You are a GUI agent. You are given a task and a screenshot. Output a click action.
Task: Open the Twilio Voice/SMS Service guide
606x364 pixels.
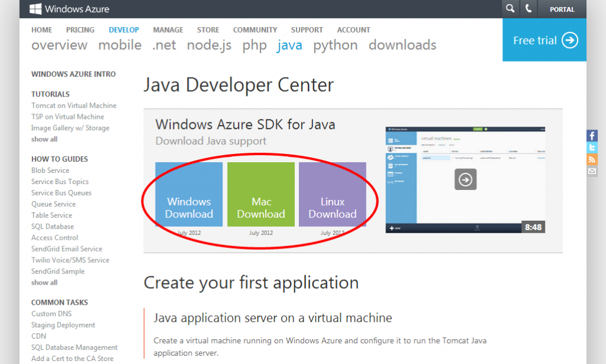click(70, 260)
